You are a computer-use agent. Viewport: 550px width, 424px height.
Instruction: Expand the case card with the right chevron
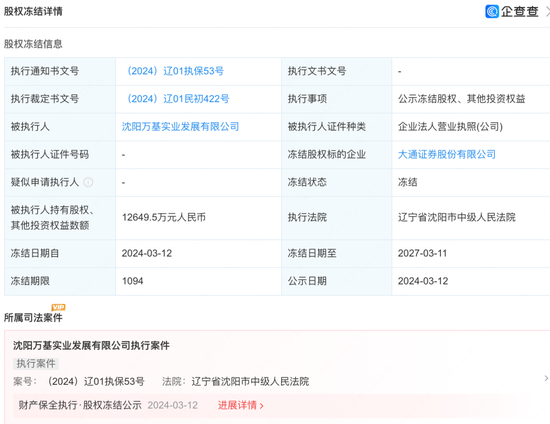pyautogui.click(x=546, y=378)
